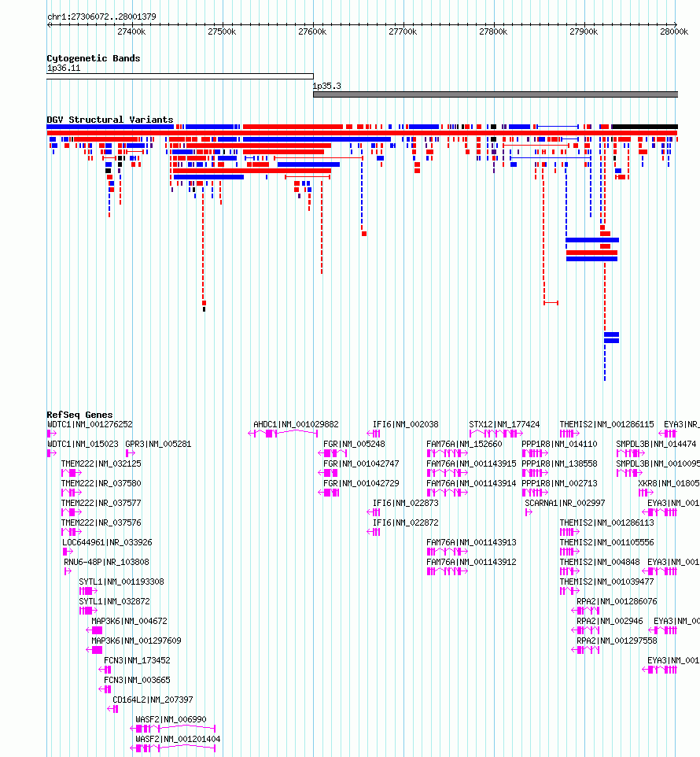Image resolution: width=700 pixels, height=757 pixels.
Task: Click FGR|NM_001042747 label
Action: 361,464
